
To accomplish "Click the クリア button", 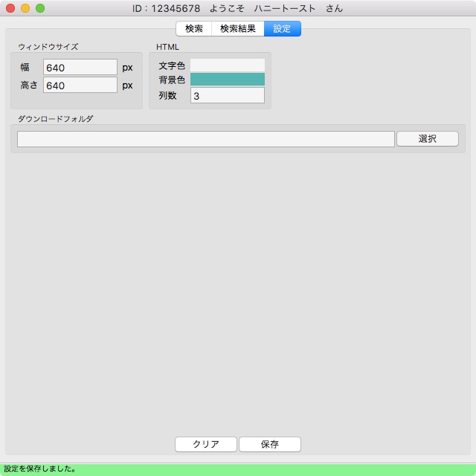I will pos(206,444).
